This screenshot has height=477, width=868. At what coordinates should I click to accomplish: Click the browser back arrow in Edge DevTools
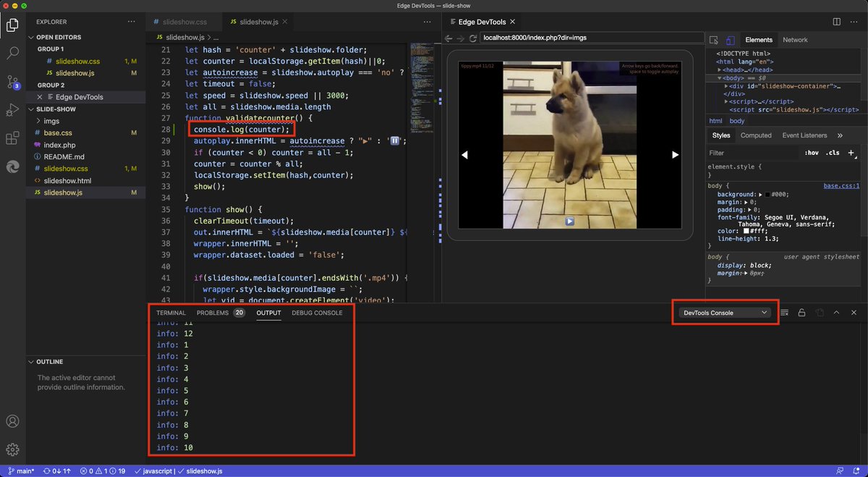pyautogui.click(x=448, y=38)
